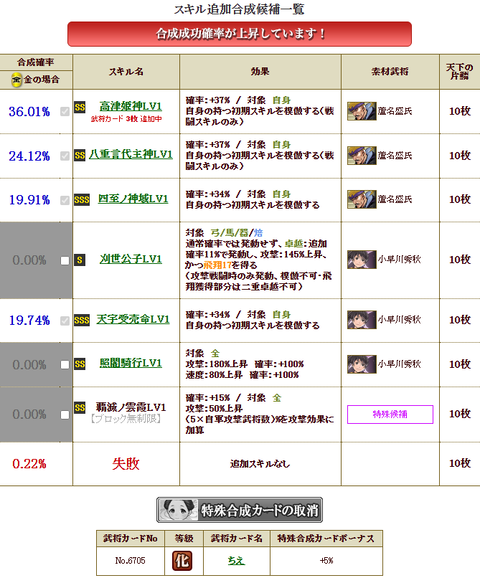Click 武将カード 3枚 追加中 notice
Viewport: 480px width, 578px height.
126,119
